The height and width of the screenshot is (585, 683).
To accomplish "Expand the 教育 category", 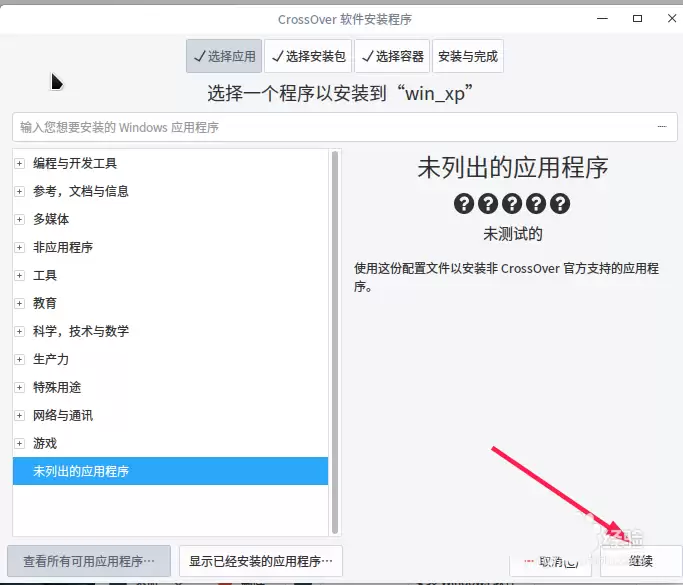I will coord(20,303).
